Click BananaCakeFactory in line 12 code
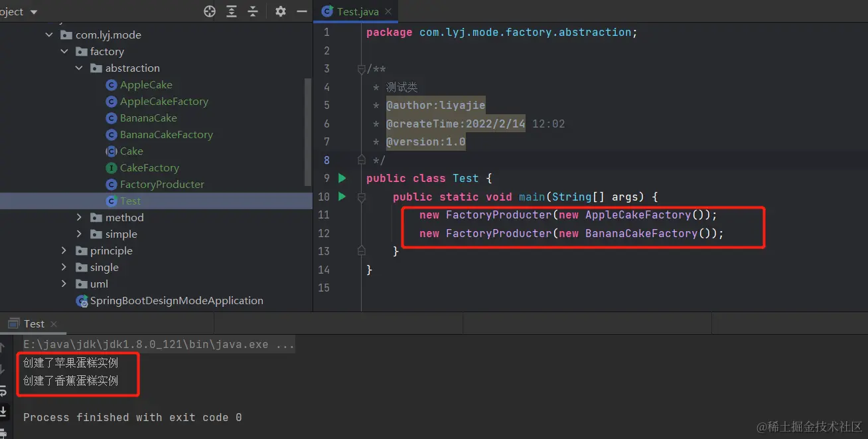 point(641,233)
